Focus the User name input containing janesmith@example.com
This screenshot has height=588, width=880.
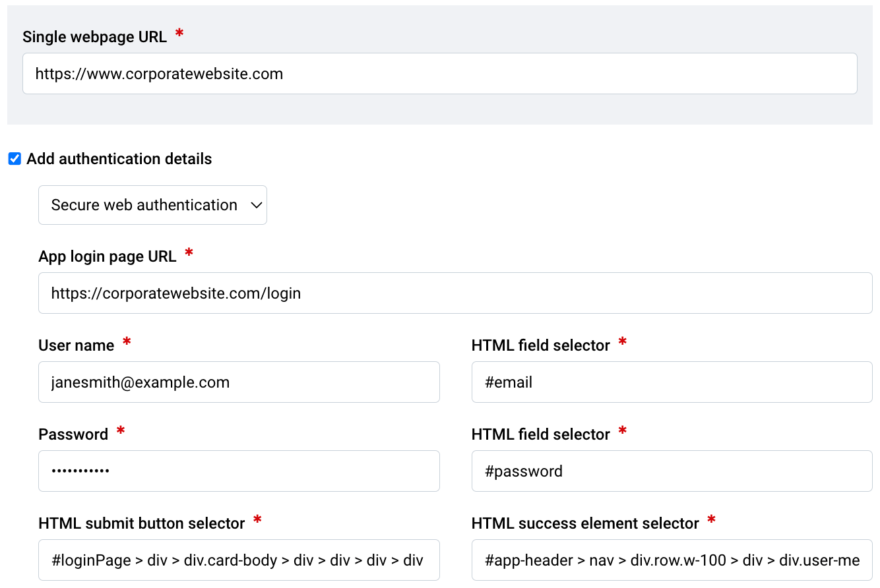pos(239,382)
